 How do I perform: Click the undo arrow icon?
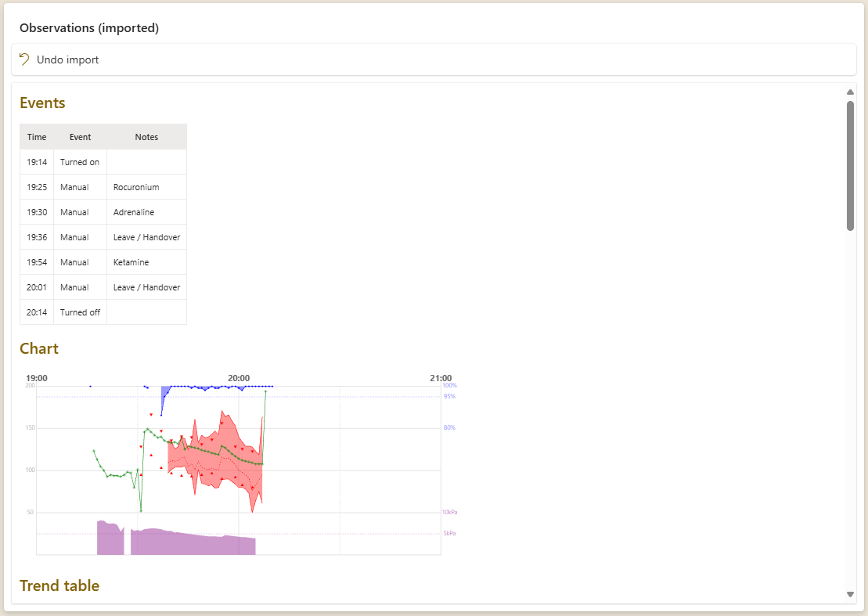click(24, 59)
